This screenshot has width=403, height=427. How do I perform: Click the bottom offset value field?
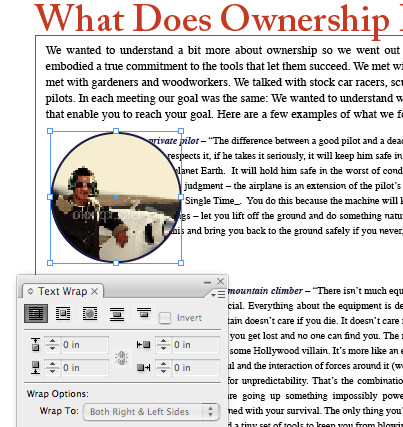click(85, 368)
